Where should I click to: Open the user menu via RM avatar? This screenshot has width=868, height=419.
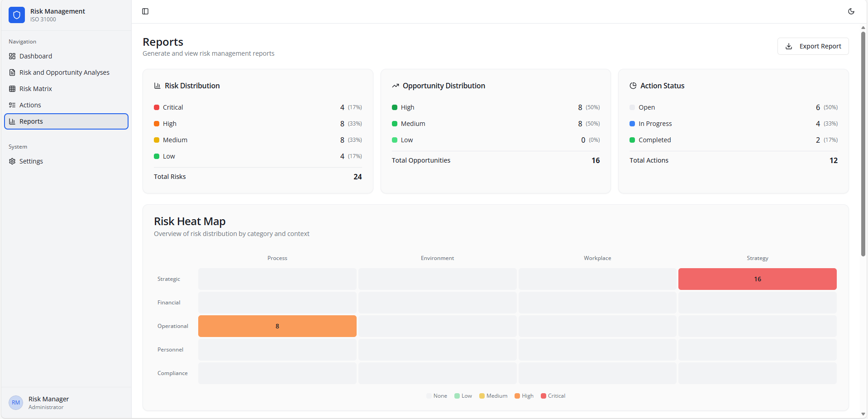[x=16, y=403]
